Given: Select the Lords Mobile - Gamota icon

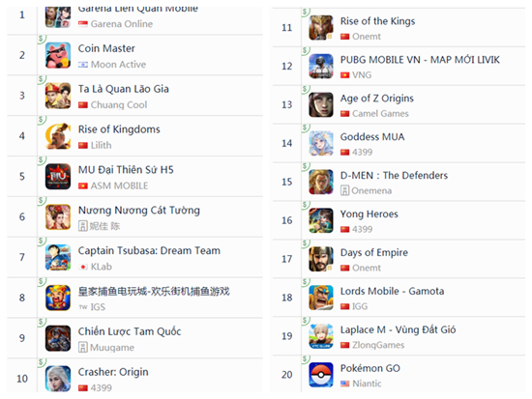Looking at the screenshot, I should [321, 298].
